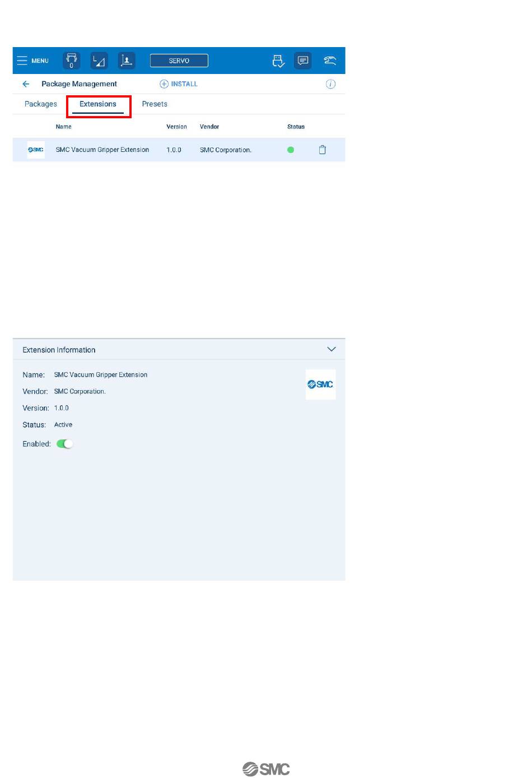This screenshot has width=532, height=778.
Task: Open the info icon in Package Management
Action: coord(331,84)
